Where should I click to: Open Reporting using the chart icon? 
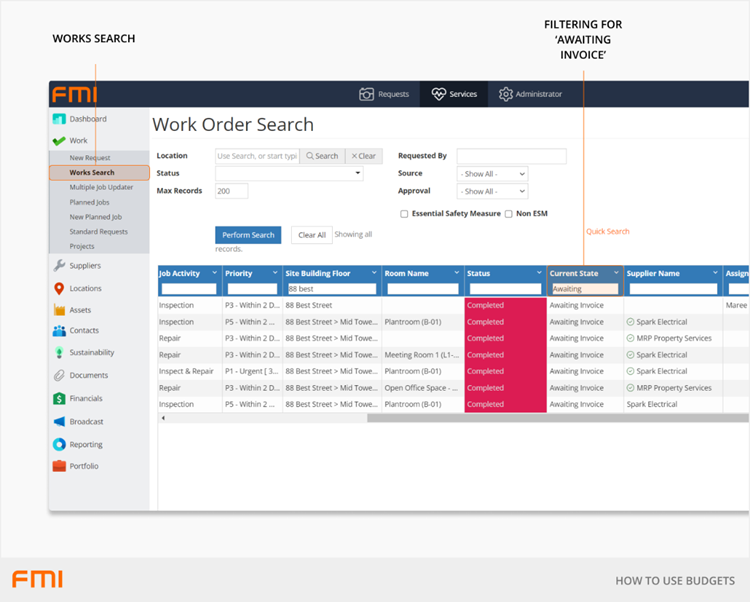(59, 444)
